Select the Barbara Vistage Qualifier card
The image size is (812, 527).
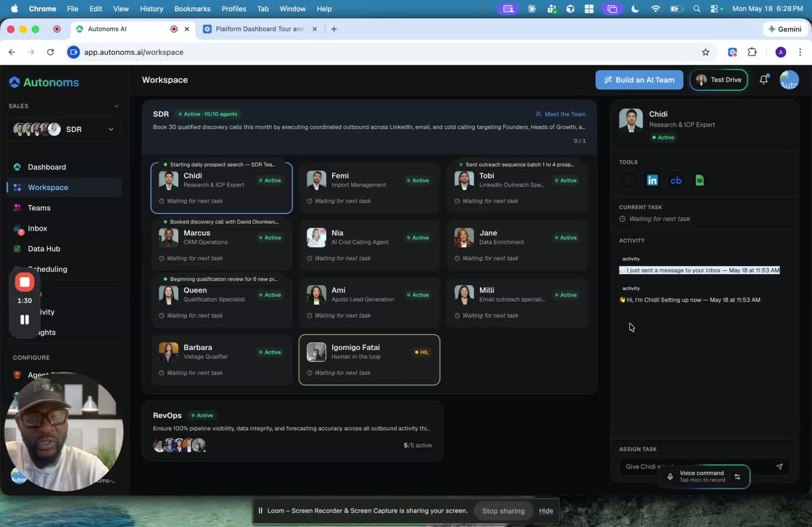[x=222, y=360]
